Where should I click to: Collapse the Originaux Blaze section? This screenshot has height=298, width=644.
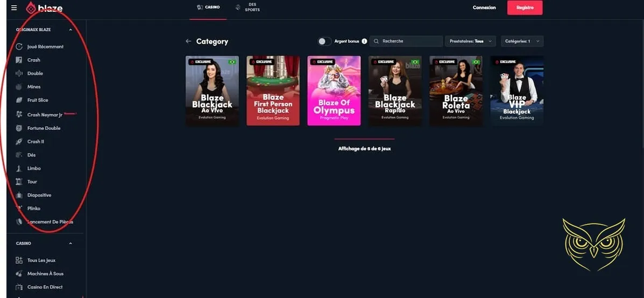(70, 30)
